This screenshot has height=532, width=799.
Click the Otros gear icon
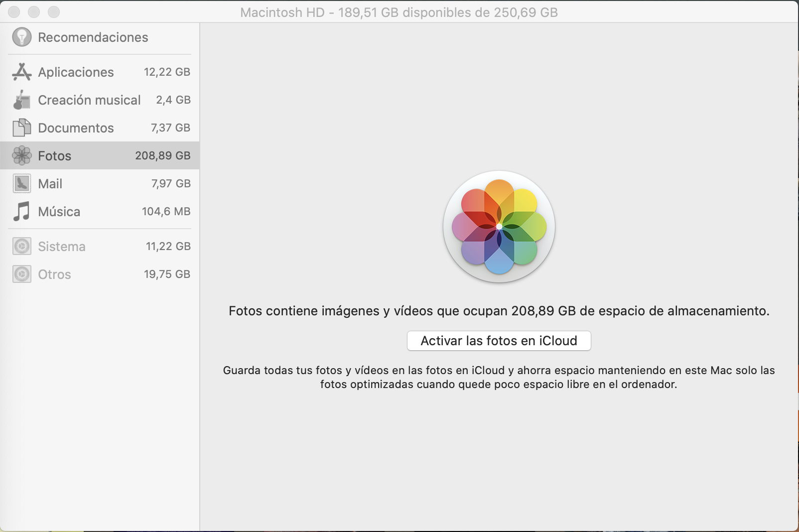(x=22, y=274)
